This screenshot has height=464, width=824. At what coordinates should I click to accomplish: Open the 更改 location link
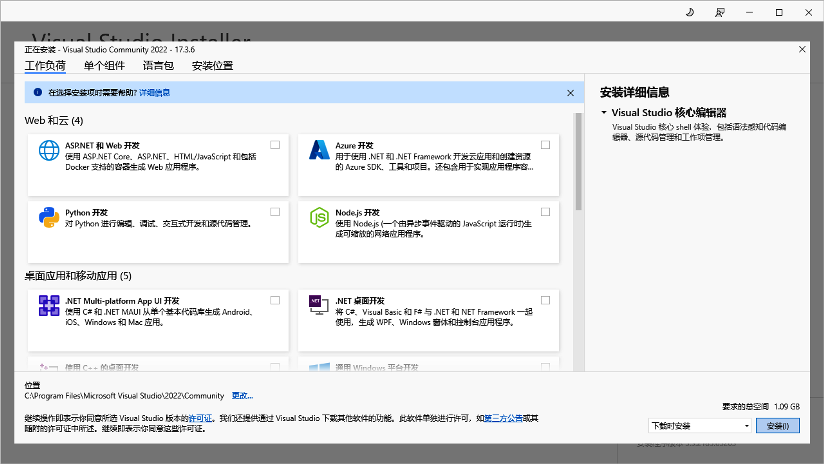coord(242,396)
